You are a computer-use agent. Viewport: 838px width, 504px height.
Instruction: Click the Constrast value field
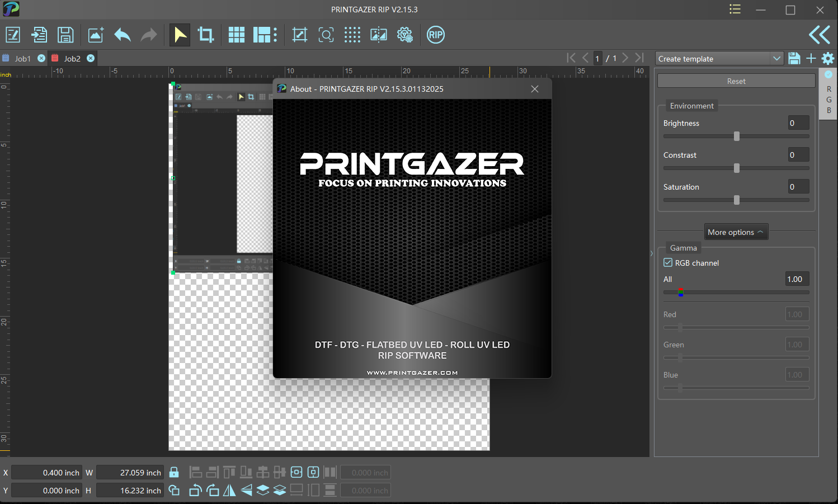click(x=798, y=155)
